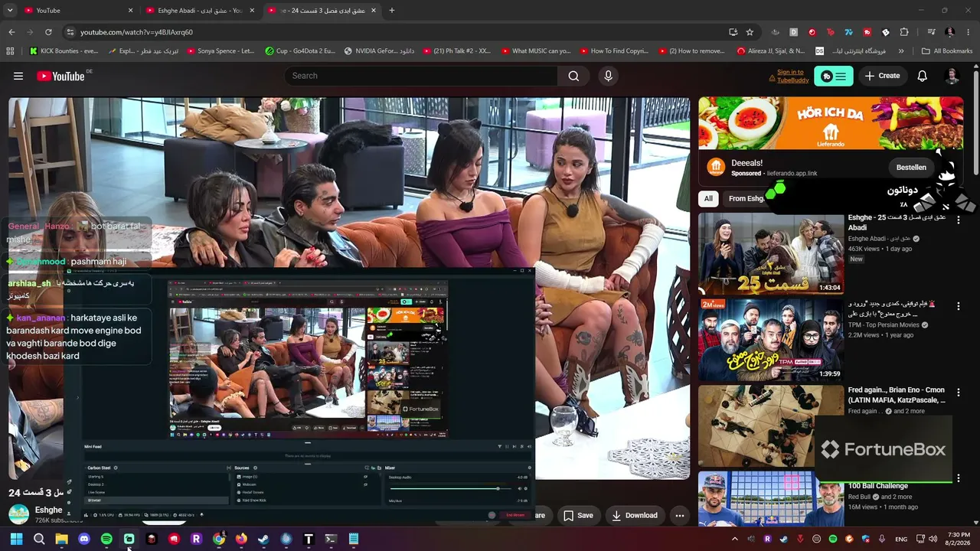Open the Chrome extensions puzzle icon
Screen dimensions: 980x551
click(x=904, y=32)
